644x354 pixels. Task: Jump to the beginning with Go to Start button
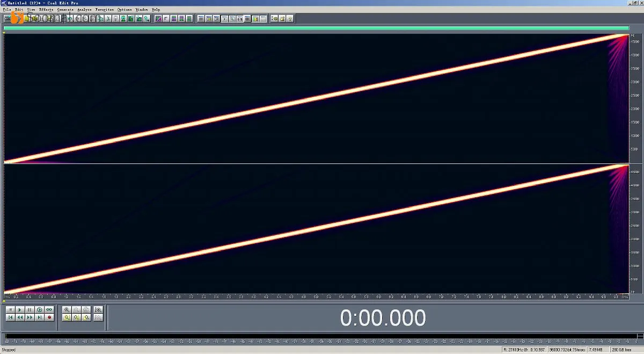click(x=11, y=317)
